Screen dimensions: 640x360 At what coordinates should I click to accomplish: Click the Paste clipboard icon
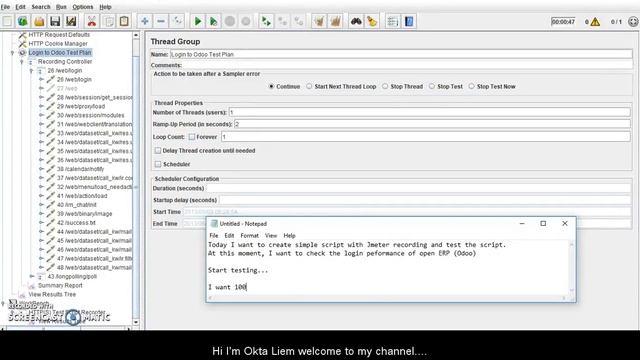coord(124,21)
